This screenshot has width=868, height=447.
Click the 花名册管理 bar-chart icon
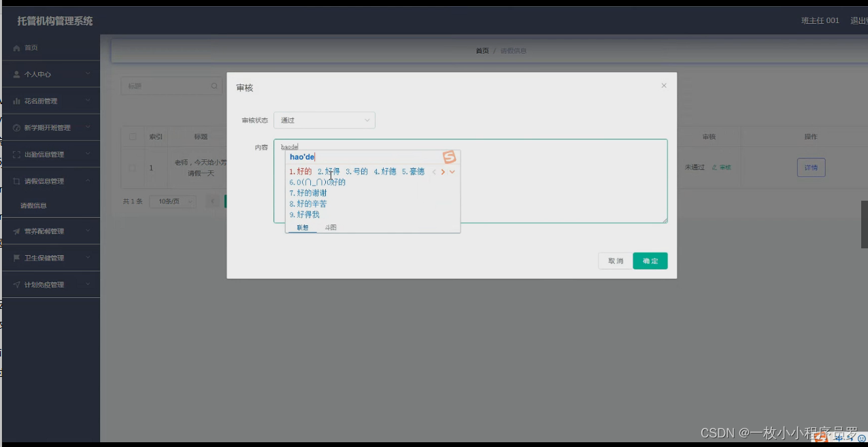16,101
